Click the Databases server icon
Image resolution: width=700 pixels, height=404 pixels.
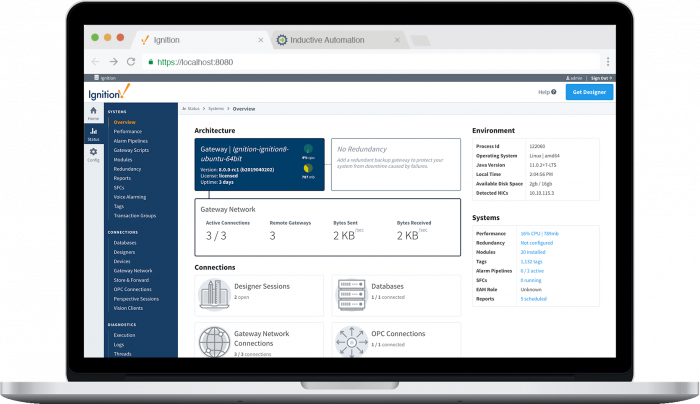coord(351,295)
